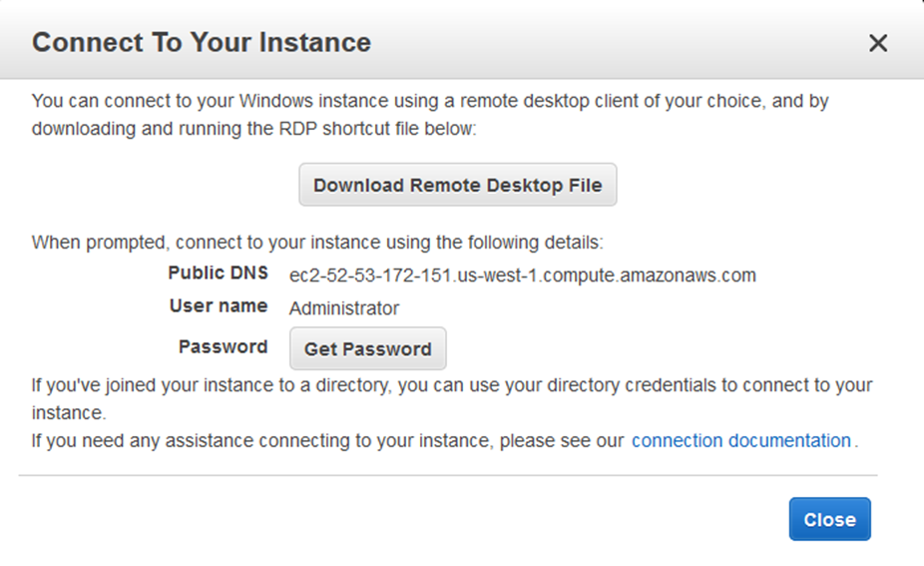Viewport: 924px width, 566px height.
Task: Click the blue Close button
Action: click(x=829, y=519)
